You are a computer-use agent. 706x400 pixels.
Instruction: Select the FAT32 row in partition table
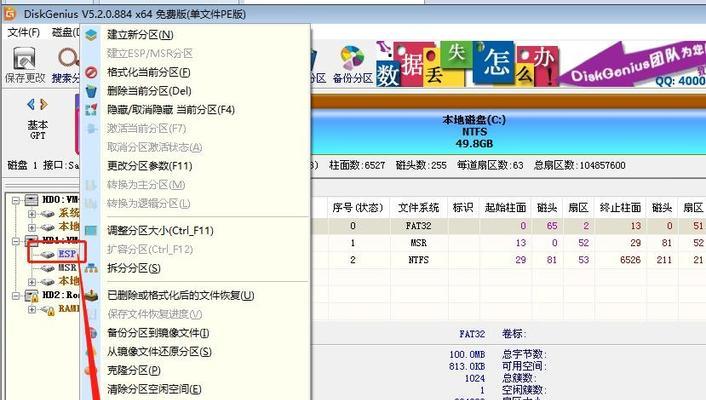[x=508, y=226]
